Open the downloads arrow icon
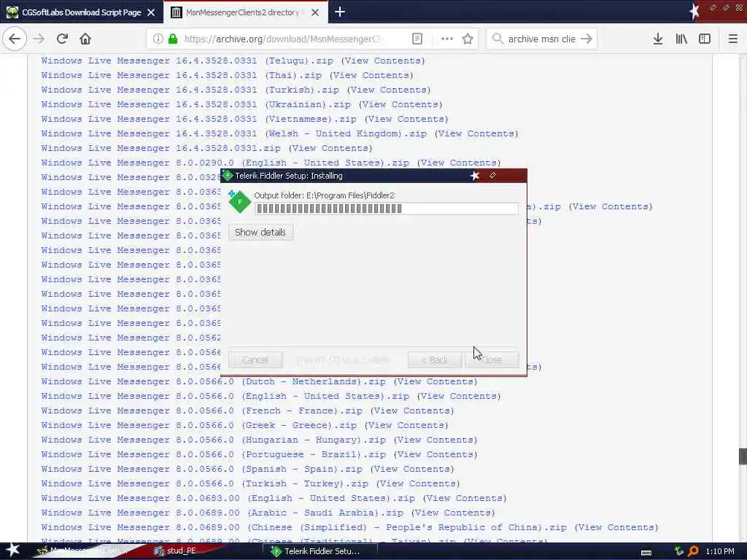747x560 pixels. (657, 39)
